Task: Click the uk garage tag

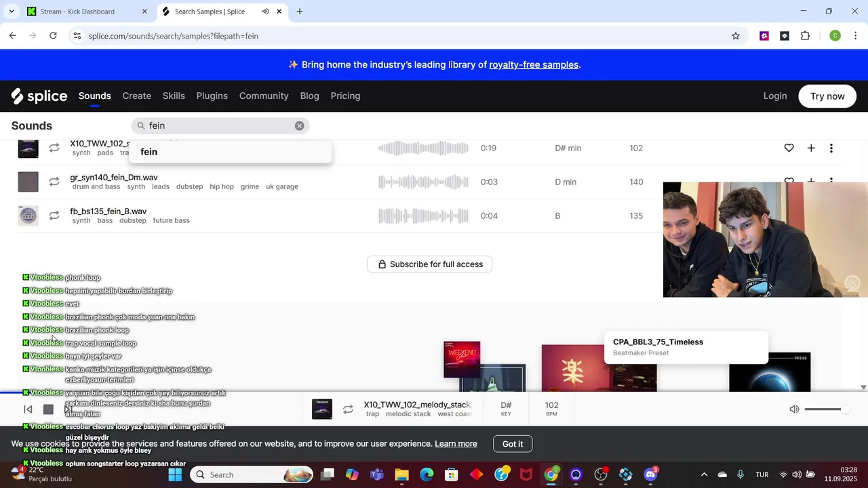Action: pos(282,187)
